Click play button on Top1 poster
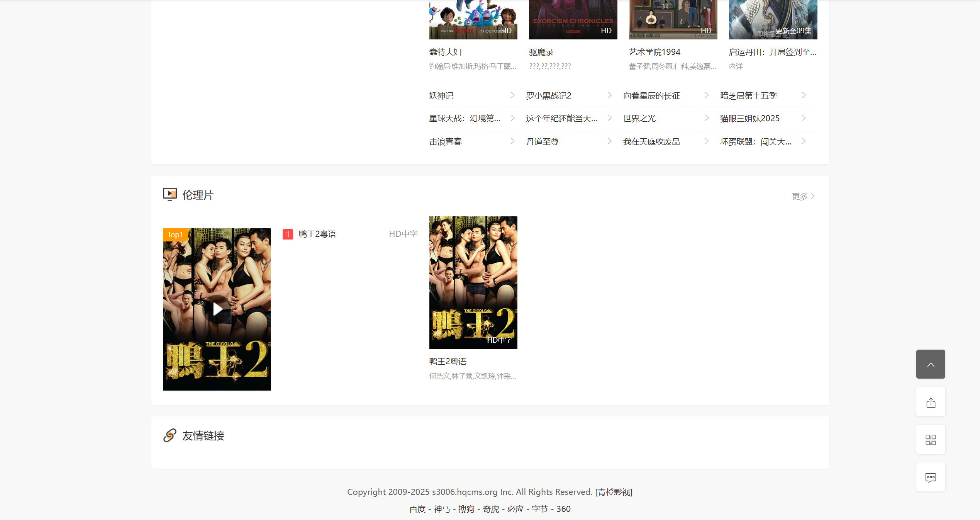 click(x=217, y=309)
